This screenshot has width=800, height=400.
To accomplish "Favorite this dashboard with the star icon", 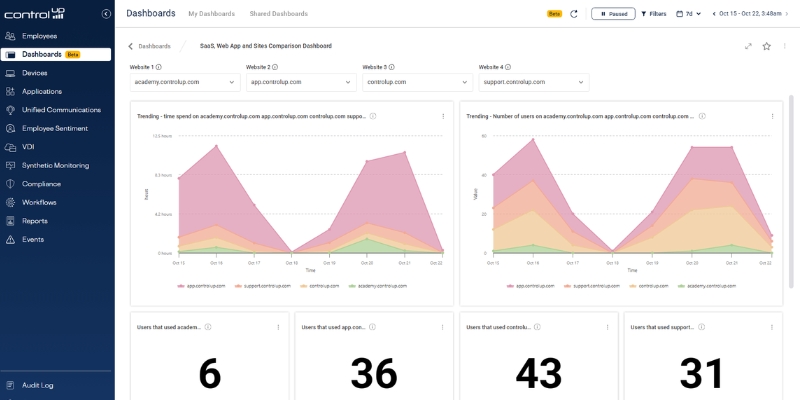I will (767, 46).
